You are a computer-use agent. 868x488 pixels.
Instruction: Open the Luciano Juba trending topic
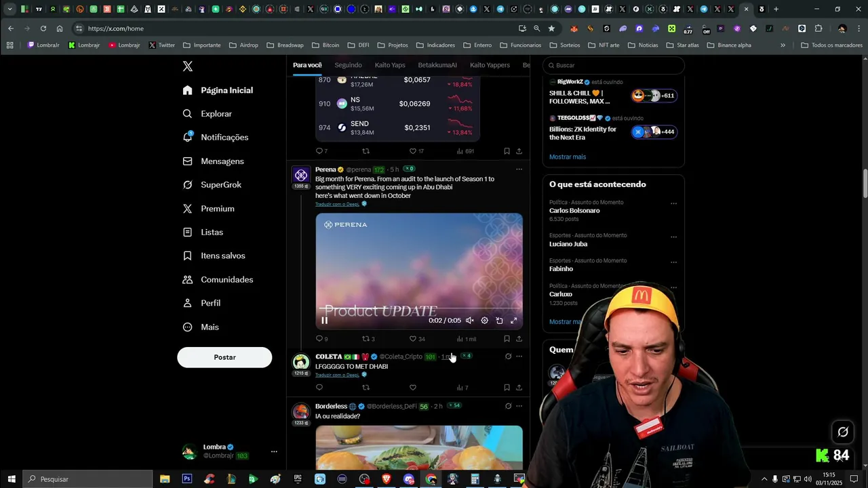[x=568, y=244]
